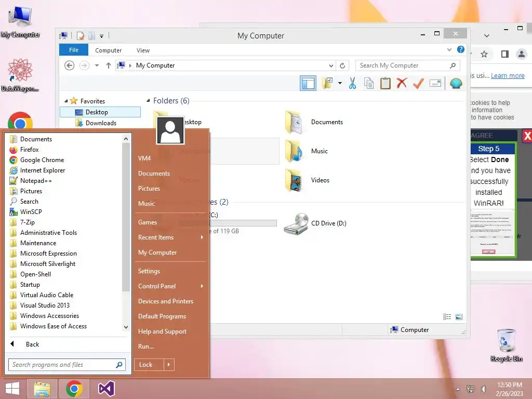Toggle the navigation pane toolbar icon

click(308, 83)
